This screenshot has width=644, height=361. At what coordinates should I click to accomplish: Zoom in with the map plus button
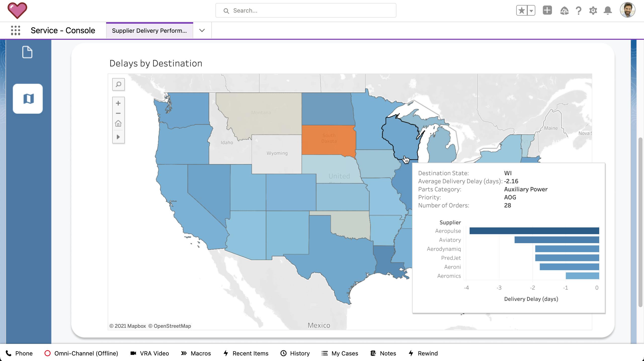click(118, 103)
